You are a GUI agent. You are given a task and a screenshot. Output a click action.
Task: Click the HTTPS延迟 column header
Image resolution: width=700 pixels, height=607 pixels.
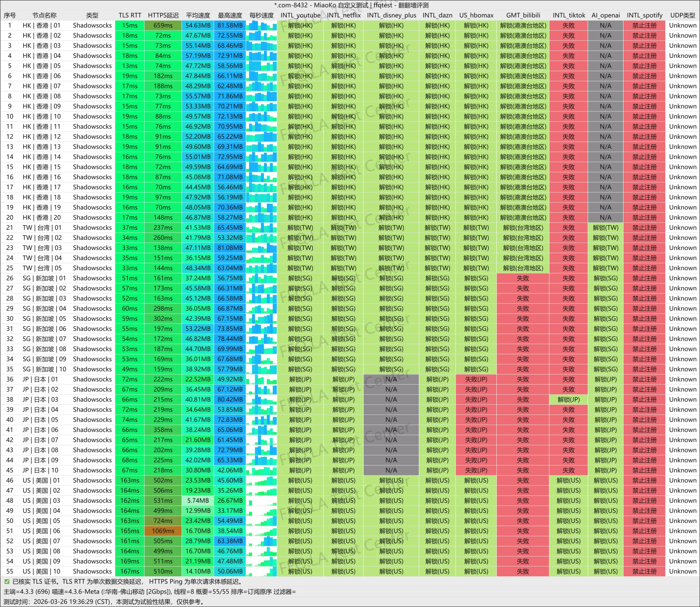coord(163,15)
